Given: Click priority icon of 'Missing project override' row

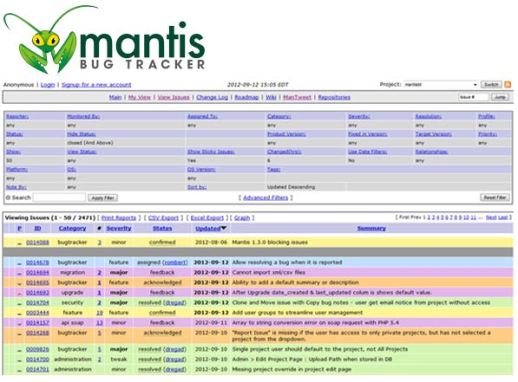Looking at the screenshot, I should pyautogui.click(x=19, y=370).
